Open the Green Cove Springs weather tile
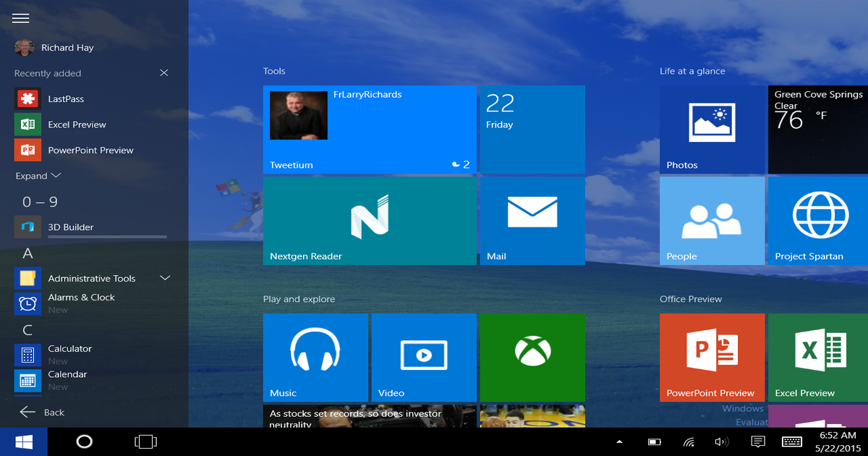The height and width of the screenshot is (456, 868). [816, 129]
